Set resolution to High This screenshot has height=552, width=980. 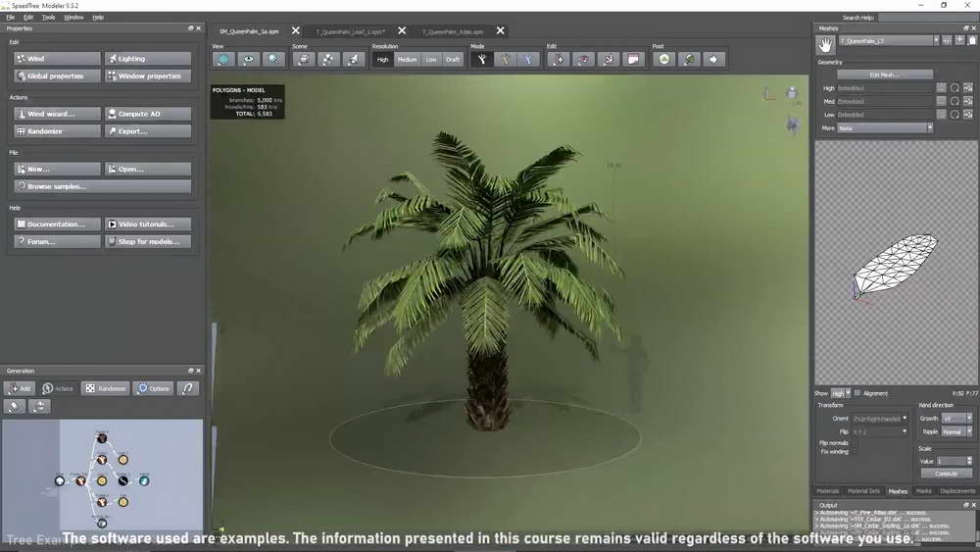[382, 60]
